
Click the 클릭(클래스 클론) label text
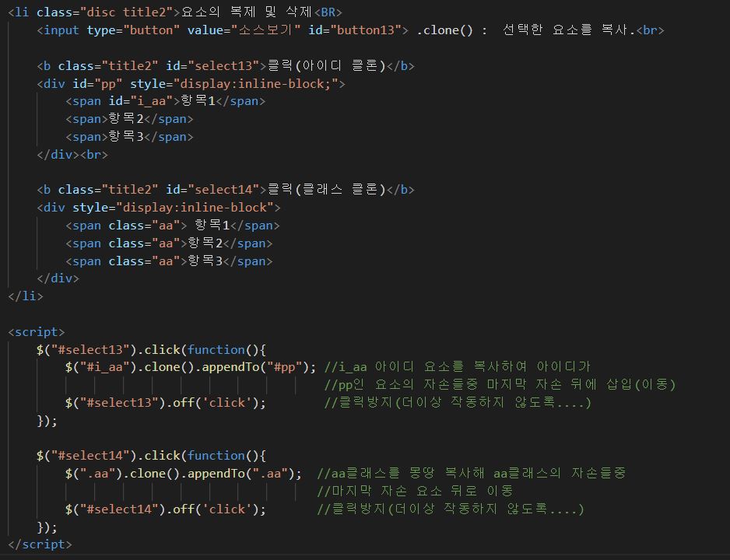pos(327,189)
